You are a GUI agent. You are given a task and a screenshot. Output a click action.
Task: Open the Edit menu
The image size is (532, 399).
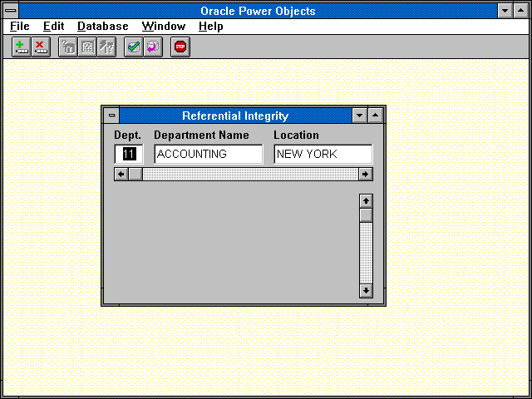click(x=53, y=26)
